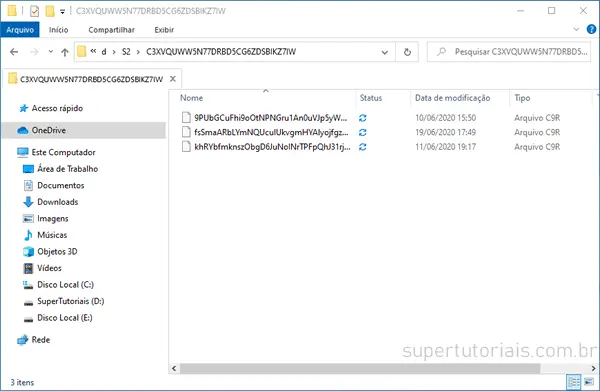Open properties icon in quick access toolbar
Viewport: 600px width, 391px height.
point(34,11)
